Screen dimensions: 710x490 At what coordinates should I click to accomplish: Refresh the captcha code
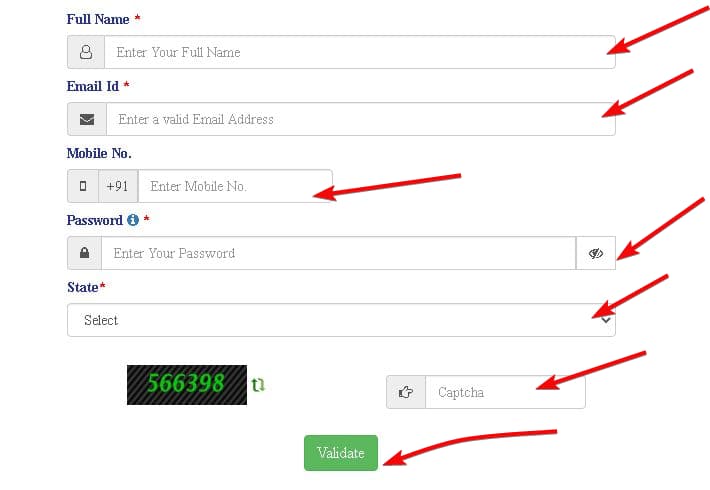259,384
